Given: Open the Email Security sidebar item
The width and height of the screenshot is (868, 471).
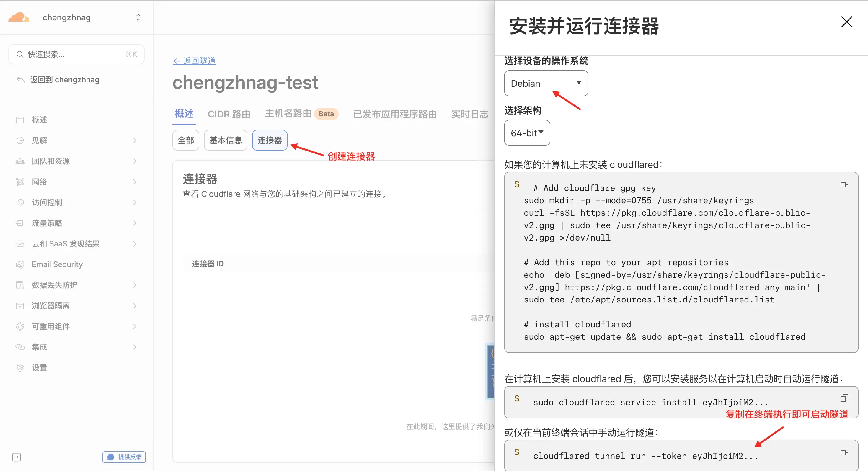Looking at the screenshot, I should click(57, 264).
